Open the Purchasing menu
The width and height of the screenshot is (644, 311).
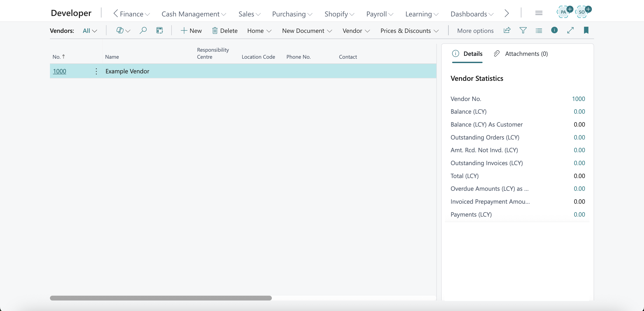(x=292, y=14)
